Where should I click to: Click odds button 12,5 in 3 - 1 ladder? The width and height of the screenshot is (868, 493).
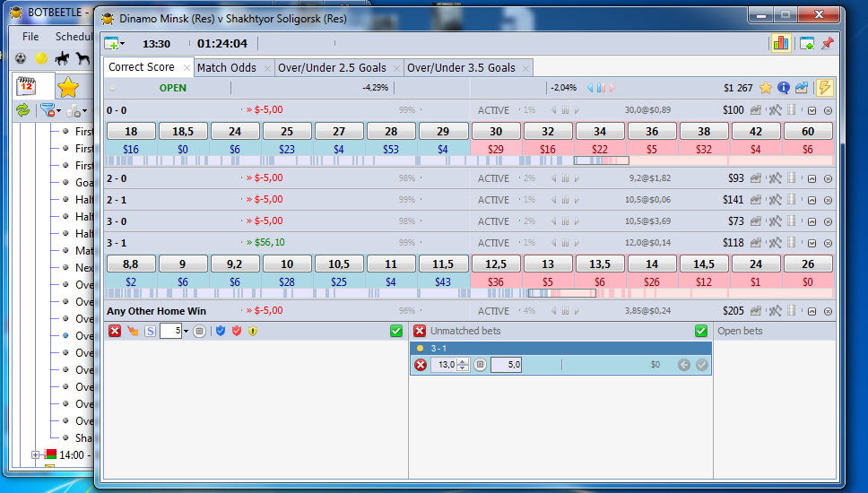point(496,264)
